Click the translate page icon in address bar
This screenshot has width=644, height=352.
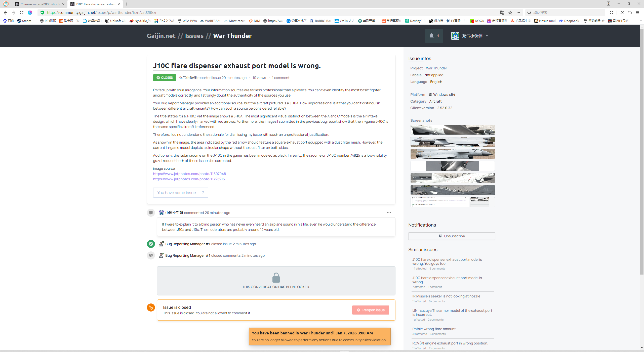click(x=502, y=13)
